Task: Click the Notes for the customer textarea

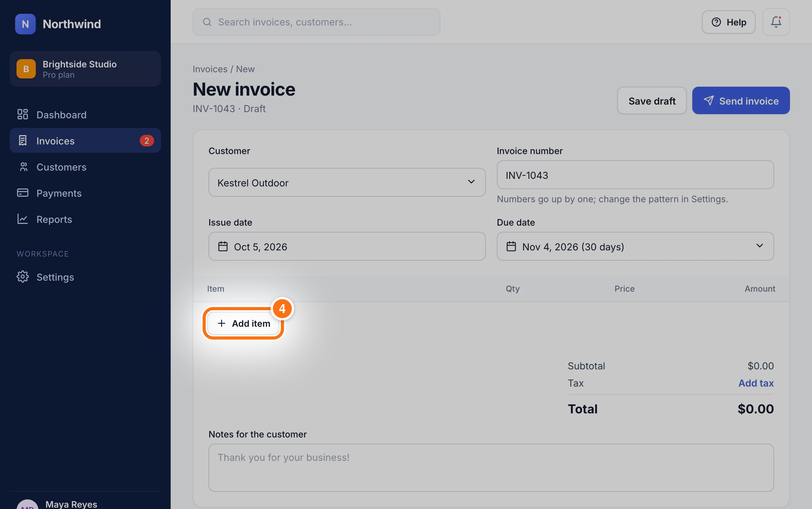Action: (x=491, y=467)
